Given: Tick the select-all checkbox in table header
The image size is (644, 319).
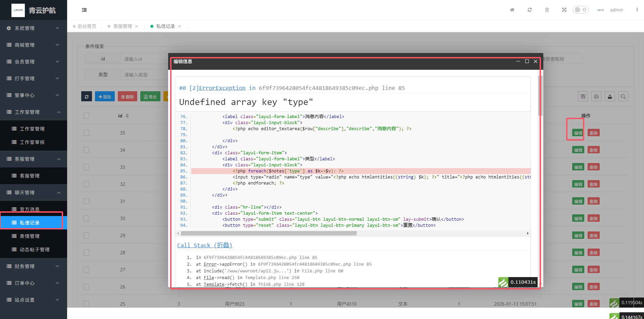Looking at the screenshot, I should [86, 116].
